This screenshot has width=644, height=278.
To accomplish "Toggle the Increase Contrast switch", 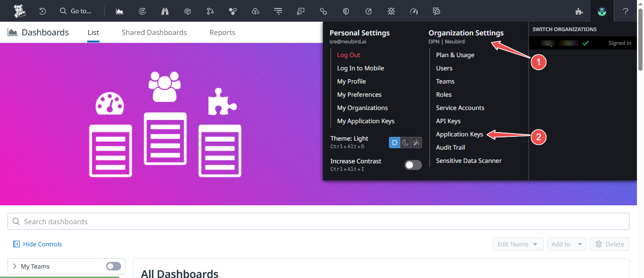I will pyautogui.click(x=413, y=165).
